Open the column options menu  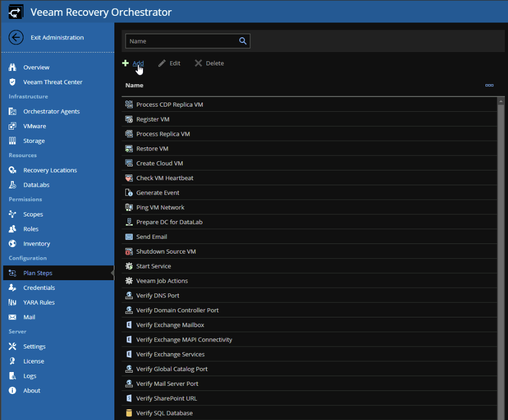[489, 86]
